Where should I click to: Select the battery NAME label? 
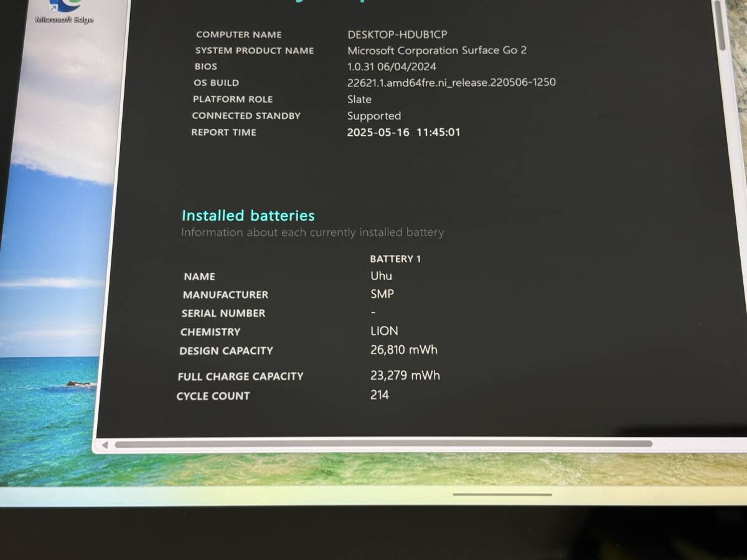(x=200, y=277)
